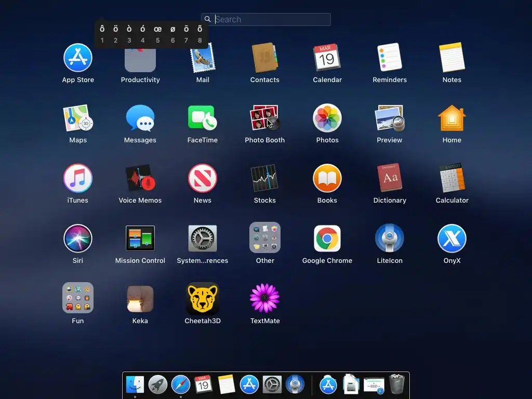This screenshot has height=399, width=532.
Task: Launch Siri
Action: click(x=78, y=238)
